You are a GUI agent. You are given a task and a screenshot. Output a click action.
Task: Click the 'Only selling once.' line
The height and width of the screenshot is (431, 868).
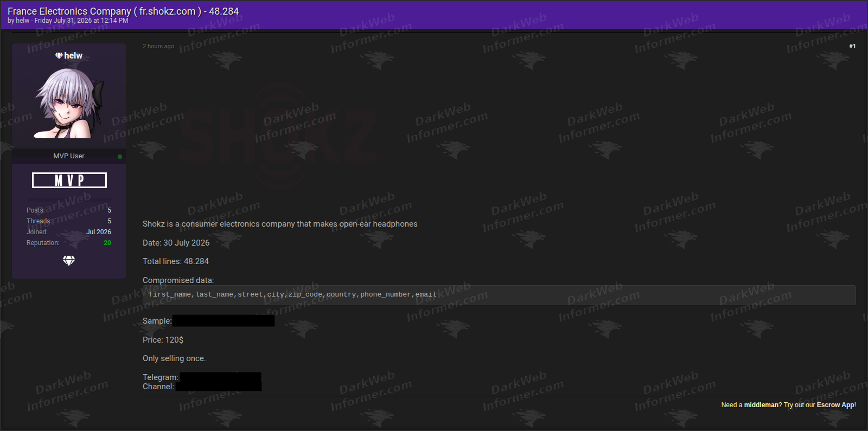click(174, 358)
